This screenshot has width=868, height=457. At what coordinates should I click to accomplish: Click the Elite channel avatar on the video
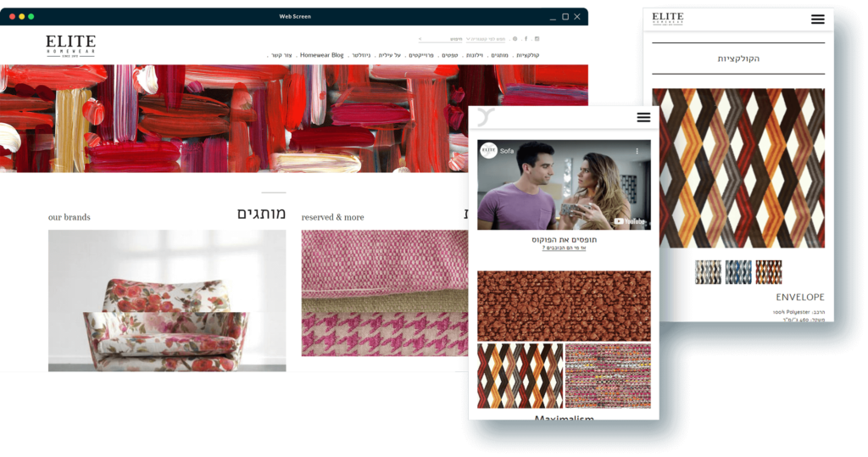[489, 151]
